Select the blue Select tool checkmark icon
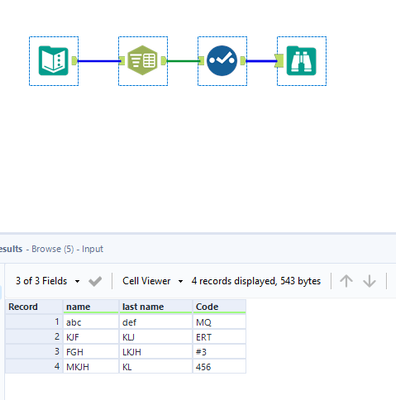This screenshot has width=396, height=400. coord(222,61)
